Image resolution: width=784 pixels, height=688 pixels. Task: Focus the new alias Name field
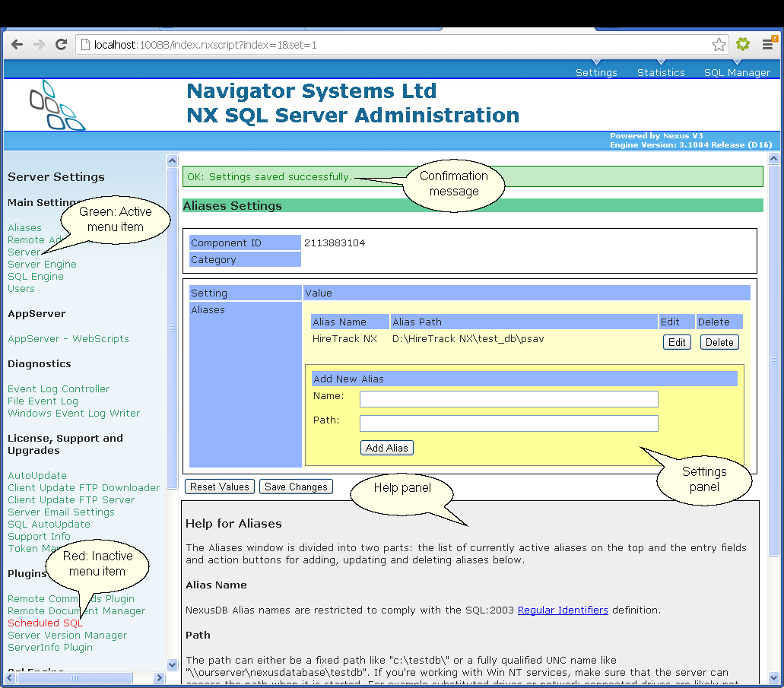point(509,399)
